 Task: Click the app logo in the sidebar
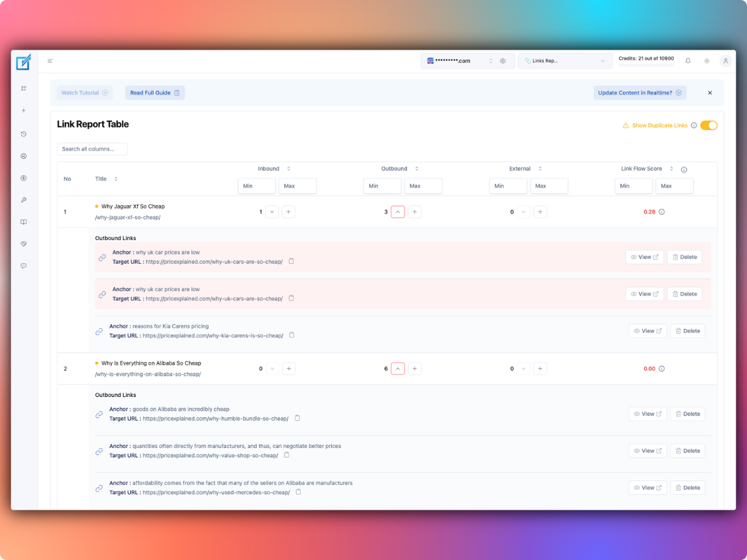tap(23, 62)
